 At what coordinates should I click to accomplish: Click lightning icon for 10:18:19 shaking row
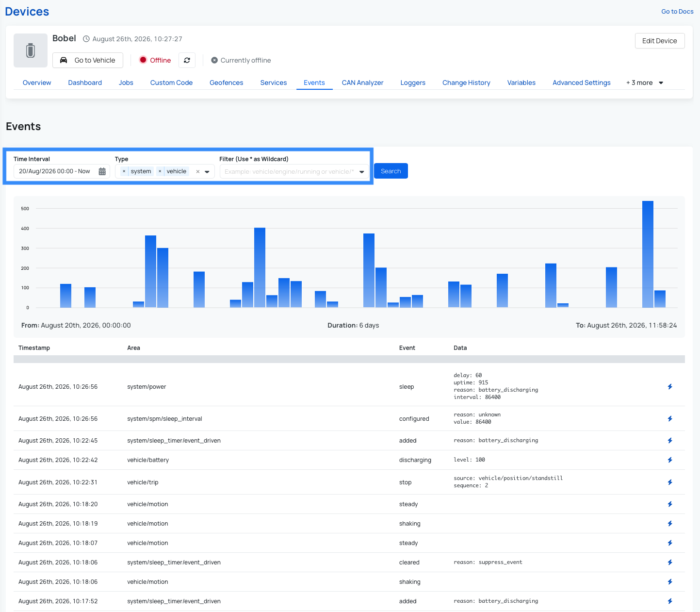pyautogui.click(x=670, y=524)
